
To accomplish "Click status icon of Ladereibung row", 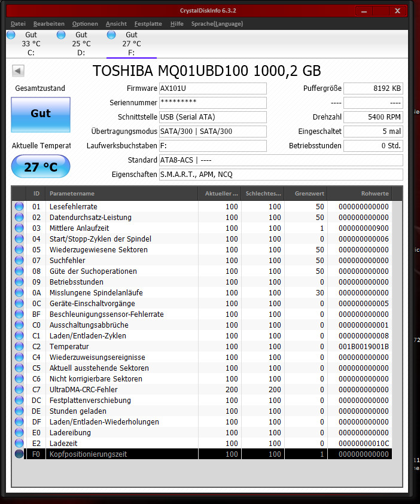I will [19, 433].
